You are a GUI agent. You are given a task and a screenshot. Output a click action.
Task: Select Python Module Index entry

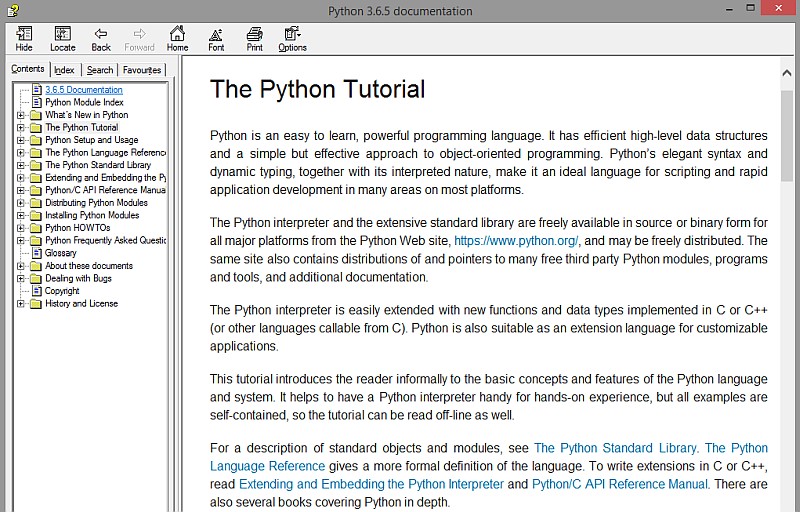pos(84,102)
